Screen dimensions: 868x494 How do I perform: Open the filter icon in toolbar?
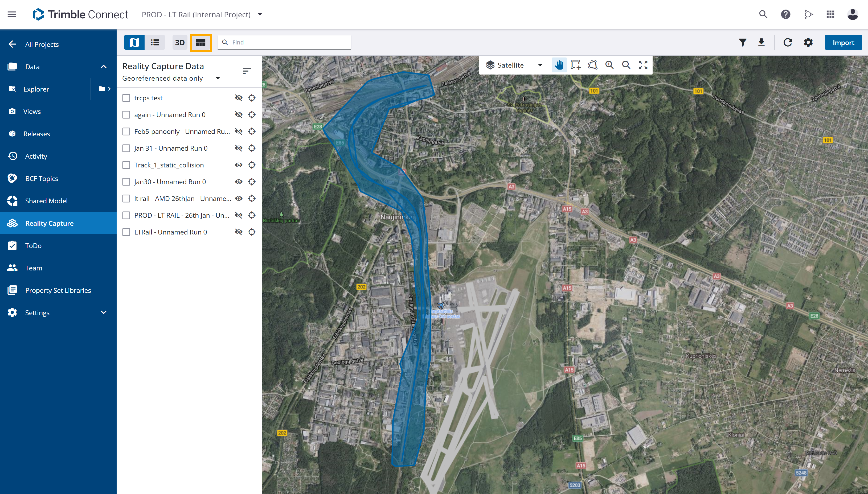coord(742,42)
